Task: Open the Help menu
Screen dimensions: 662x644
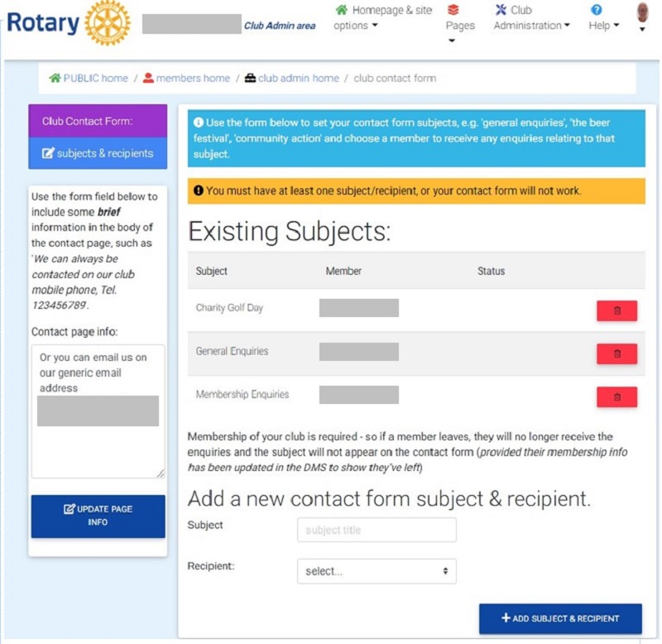Action: pos(604,17)
